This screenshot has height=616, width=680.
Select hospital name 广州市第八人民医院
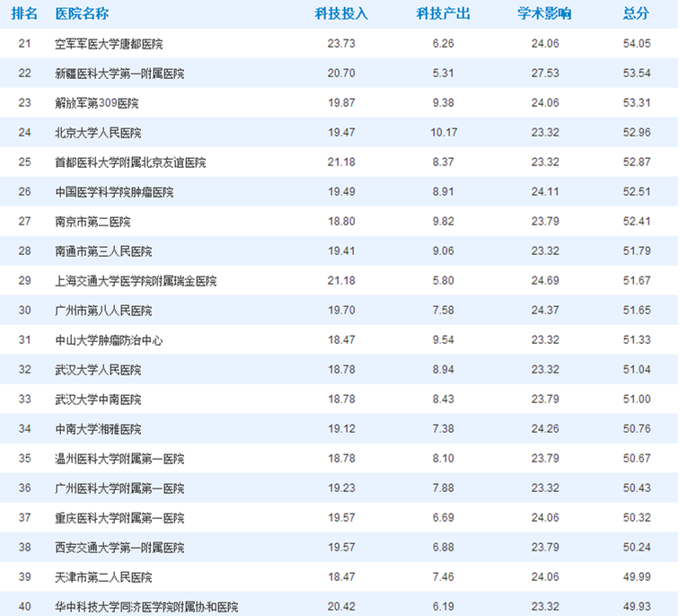click(103, 311)
